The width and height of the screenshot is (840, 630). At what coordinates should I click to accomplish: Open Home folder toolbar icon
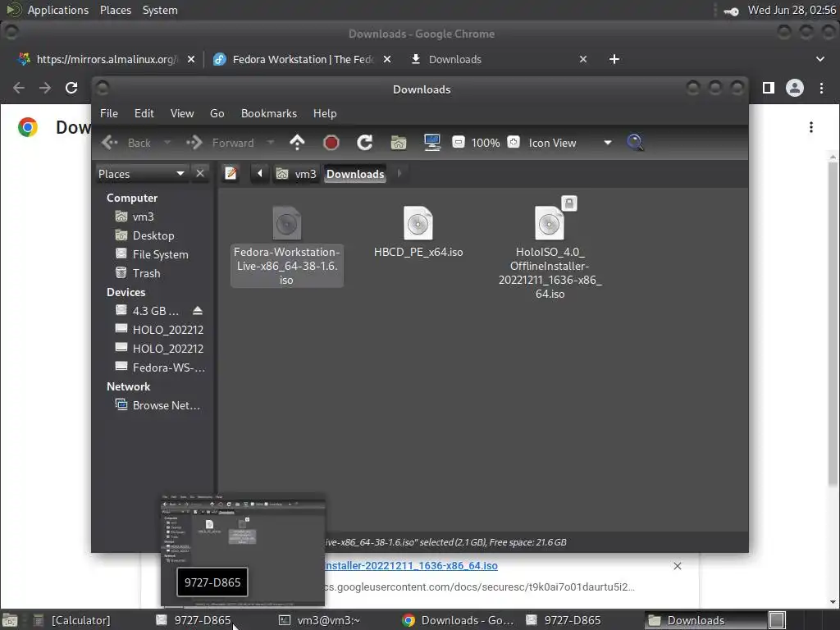click(399, 143)
